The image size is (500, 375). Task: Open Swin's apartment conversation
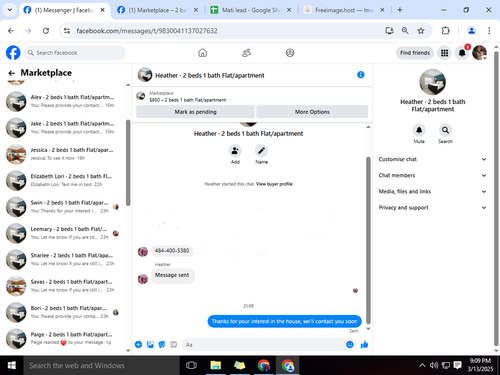pos(63,206)
